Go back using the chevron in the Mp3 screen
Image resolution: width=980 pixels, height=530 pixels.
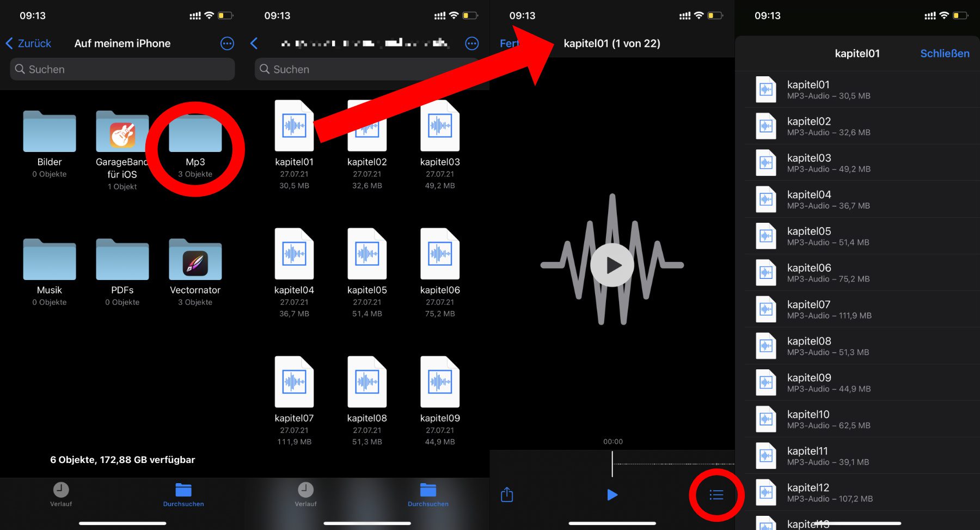pos(254,43)
